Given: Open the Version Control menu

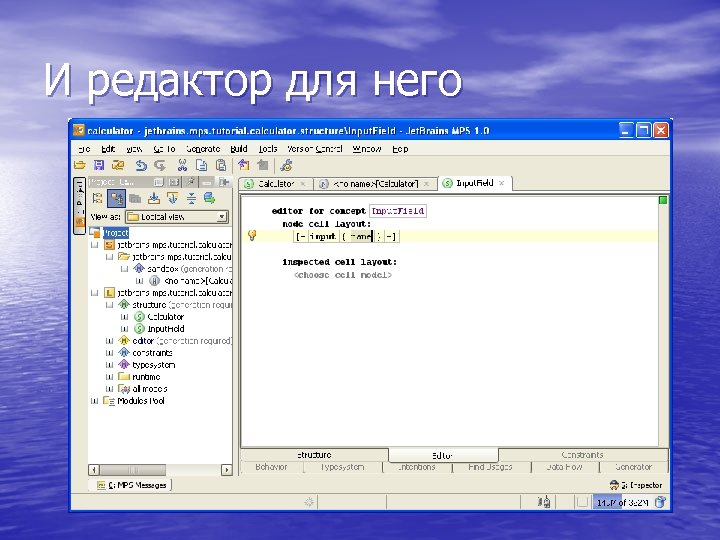Looking at the screenshot, I should (x=315, y=149).
